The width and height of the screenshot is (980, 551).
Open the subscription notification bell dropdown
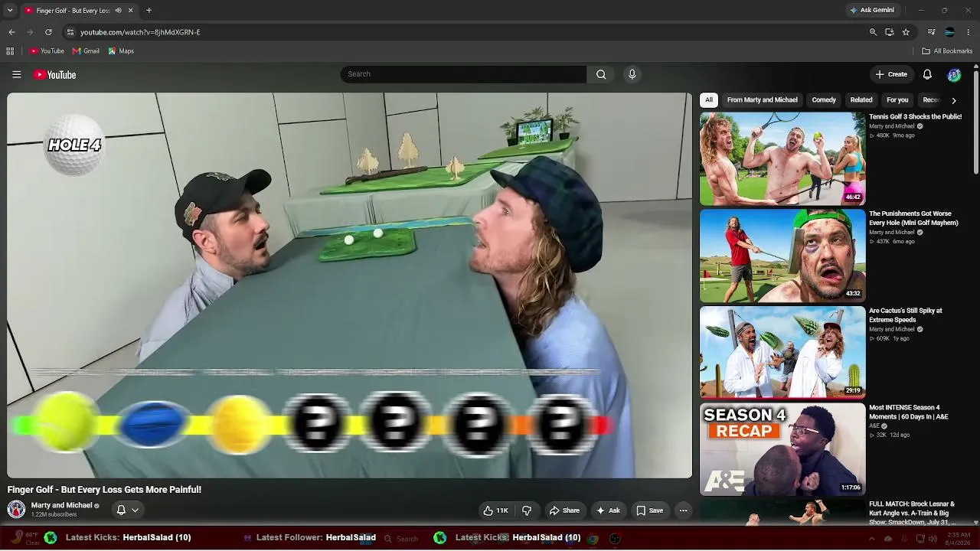click(x=127, y=510)
